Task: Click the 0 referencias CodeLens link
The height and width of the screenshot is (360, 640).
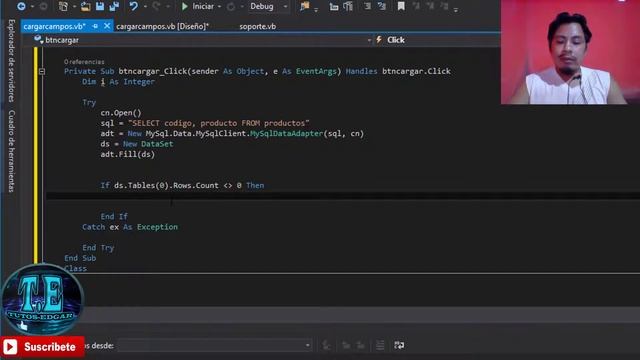Action: (x=84, y=62)
